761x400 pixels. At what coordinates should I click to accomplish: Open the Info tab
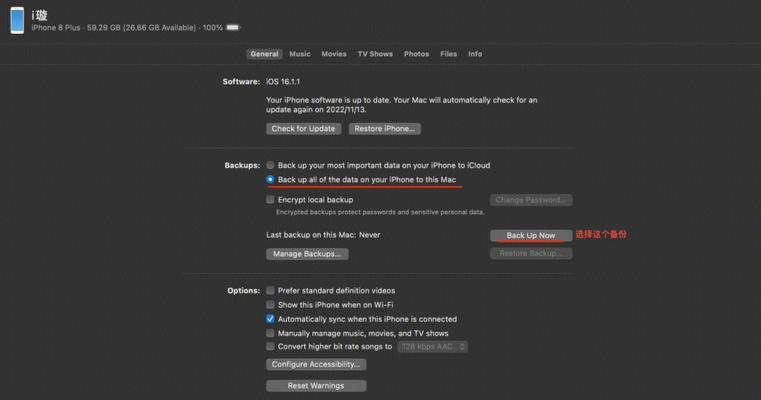click(x=475, y=54)
